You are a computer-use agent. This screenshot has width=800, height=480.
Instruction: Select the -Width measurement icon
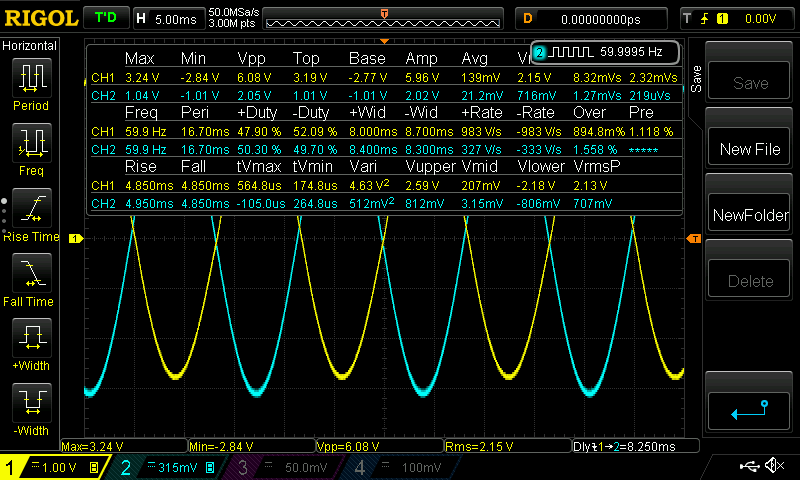[x=32, y=403]
